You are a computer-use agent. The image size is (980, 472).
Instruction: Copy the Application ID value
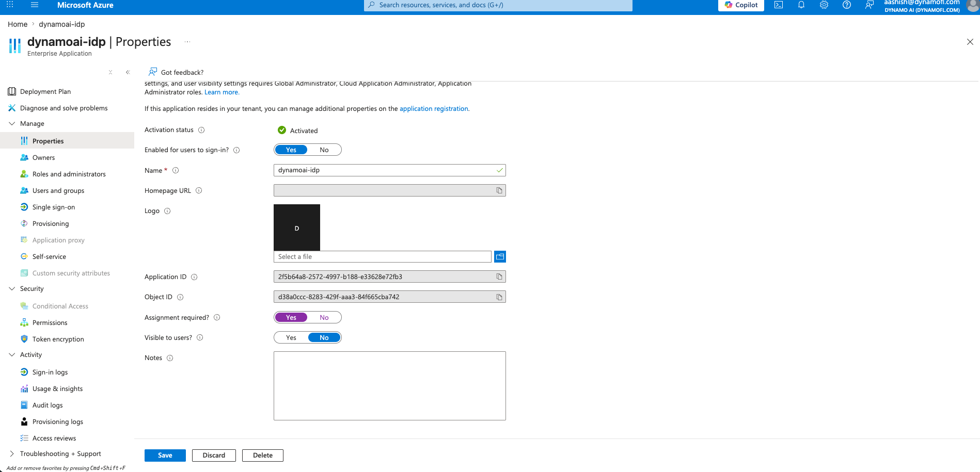[499, 277]
